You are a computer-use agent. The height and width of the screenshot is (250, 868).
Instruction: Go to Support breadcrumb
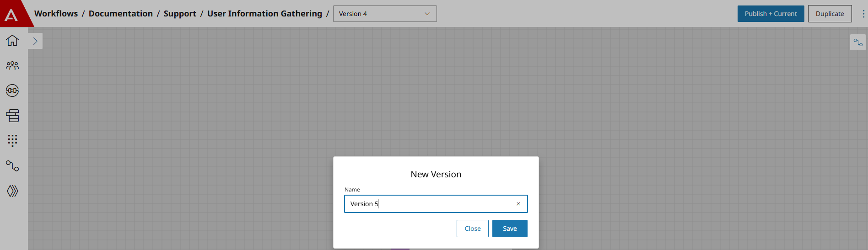[180, 14]
